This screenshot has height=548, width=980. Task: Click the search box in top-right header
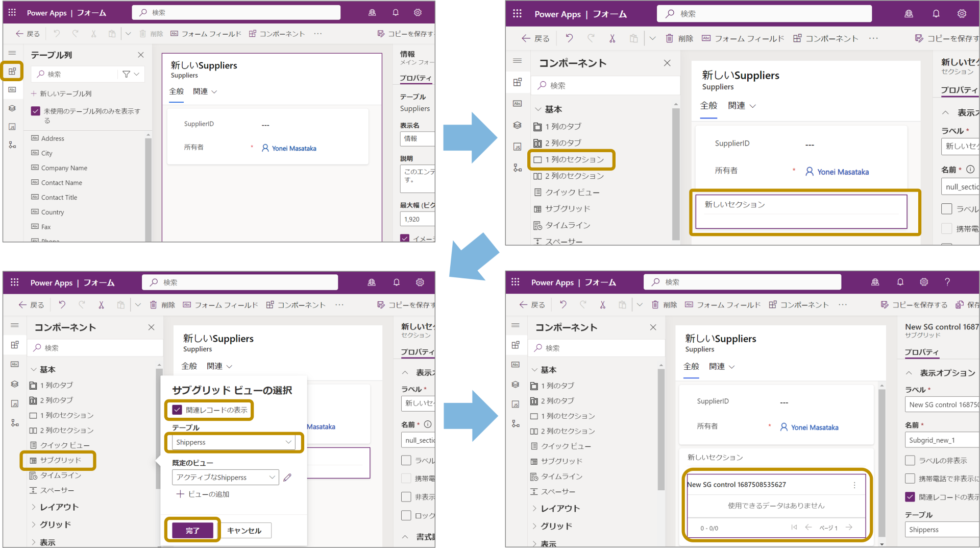[x=765, y=14]
